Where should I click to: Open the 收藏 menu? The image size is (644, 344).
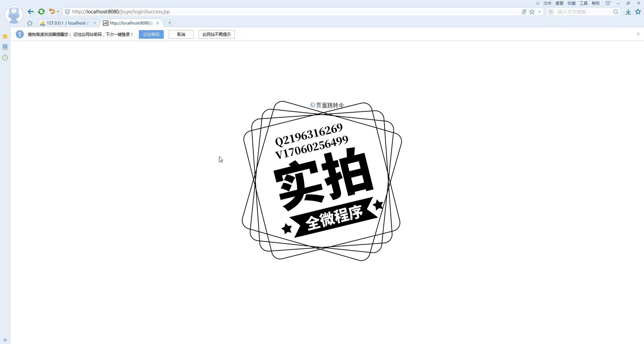572,3
